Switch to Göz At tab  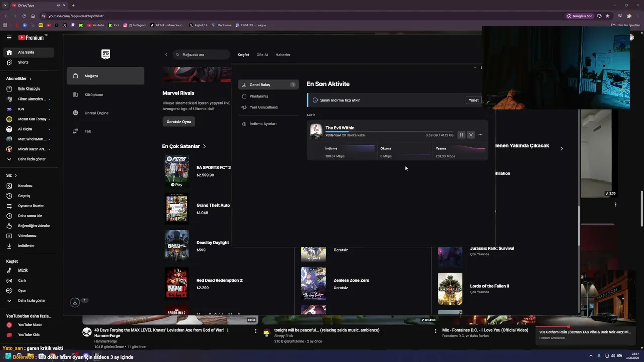click(262, 55)
